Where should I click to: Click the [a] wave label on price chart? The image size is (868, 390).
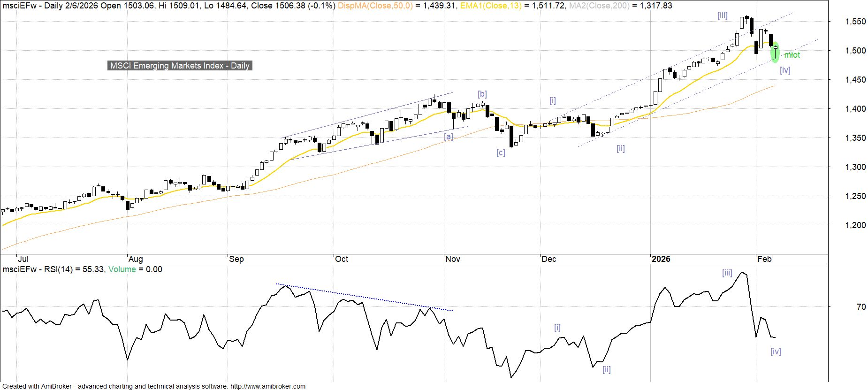(x=449, y=137)
